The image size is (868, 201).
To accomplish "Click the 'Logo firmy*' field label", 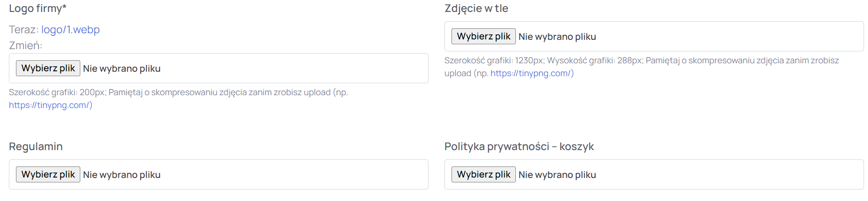I will (38, 8).
